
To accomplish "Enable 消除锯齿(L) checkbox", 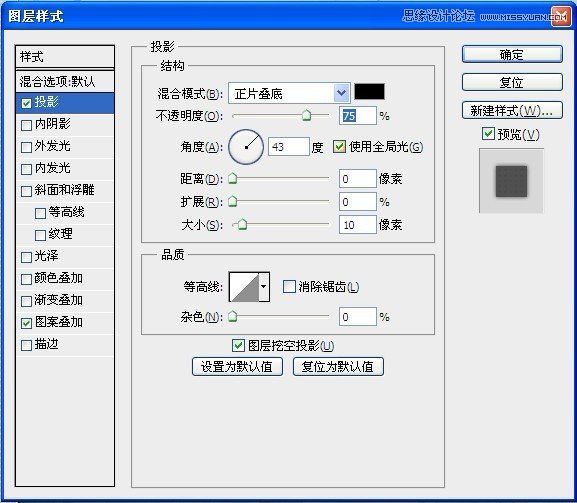I will point(289,286).
